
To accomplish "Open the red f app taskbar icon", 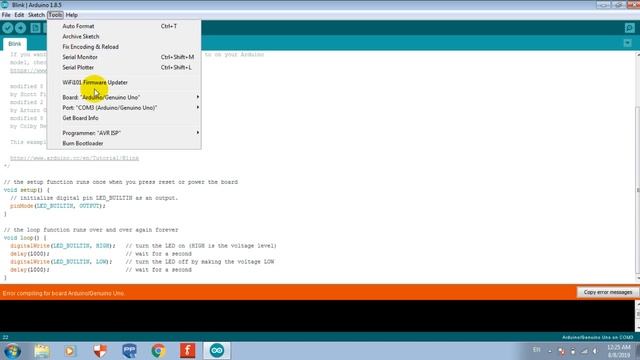I will pyautogui.click(x=188, y=351).
